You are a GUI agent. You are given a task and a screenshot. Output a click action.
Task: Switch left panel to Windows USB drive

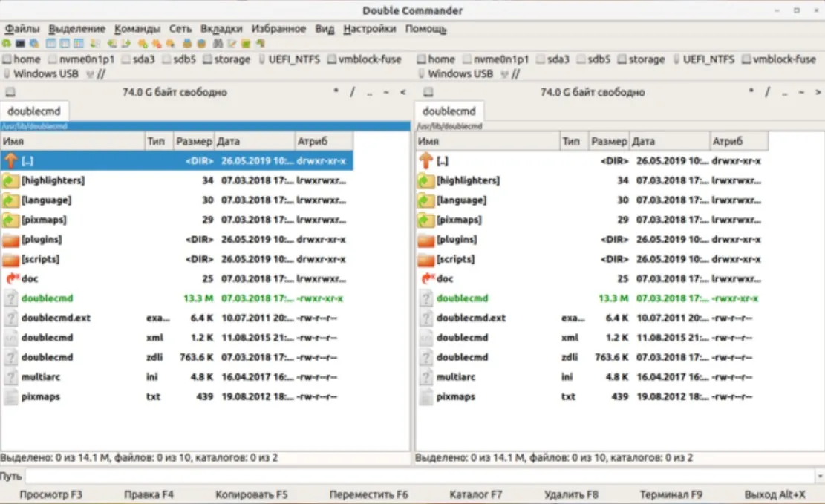(x=41, y=73)
